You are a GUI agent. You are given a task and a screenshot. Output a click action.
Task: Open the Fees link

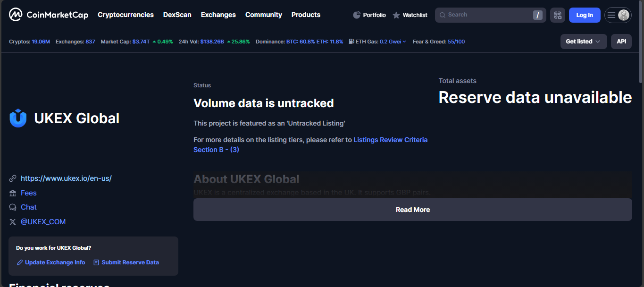pyautogui.click(x=29, y=193)
